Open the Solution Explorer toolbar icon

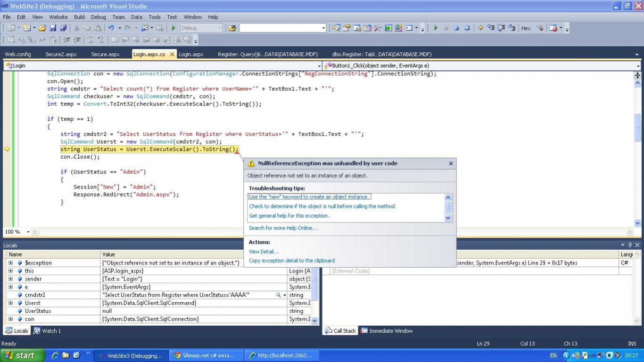(336, 28)
